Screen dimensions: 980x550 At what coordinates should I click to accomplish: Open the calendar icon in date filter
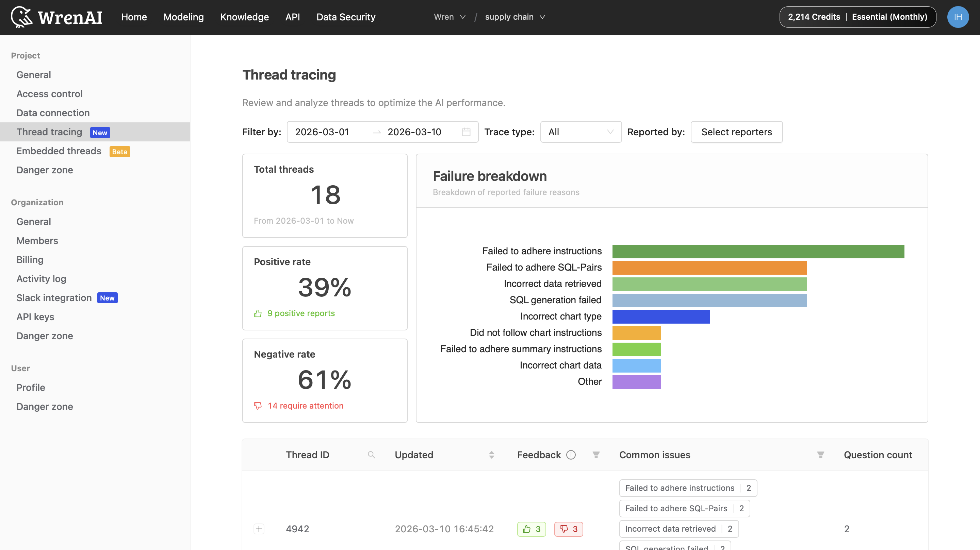467,132
